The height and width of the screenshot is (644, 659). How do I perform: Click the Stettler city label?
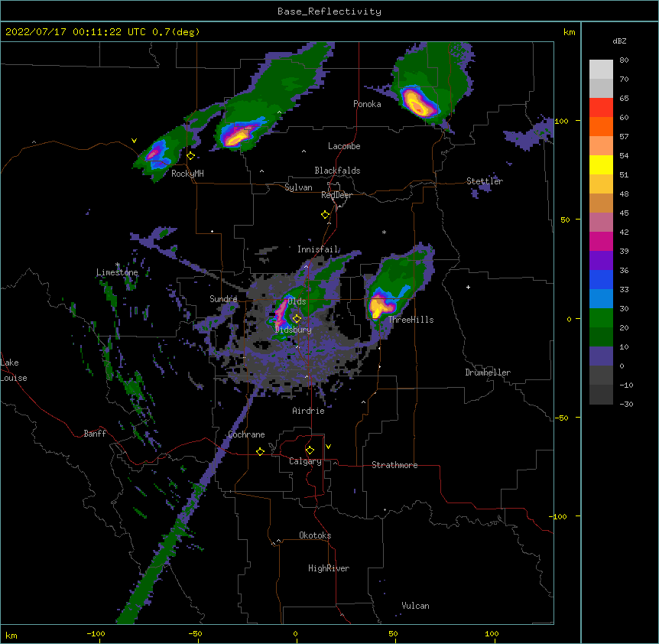click(x=485, y=181)
